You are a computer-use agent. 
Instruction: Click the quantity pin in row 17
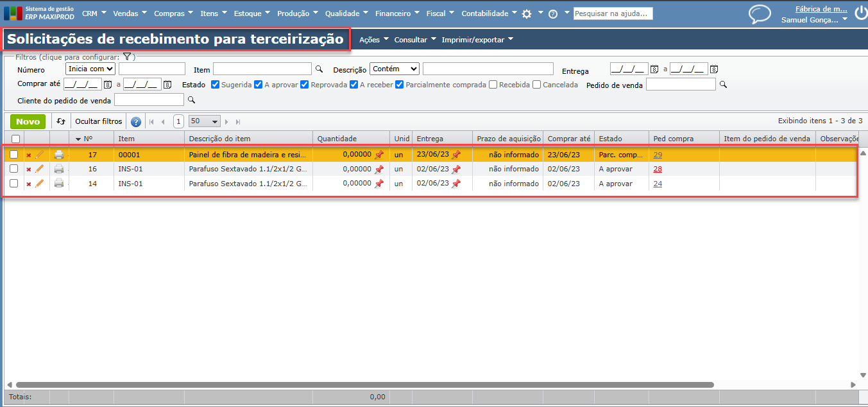point(379,155)
